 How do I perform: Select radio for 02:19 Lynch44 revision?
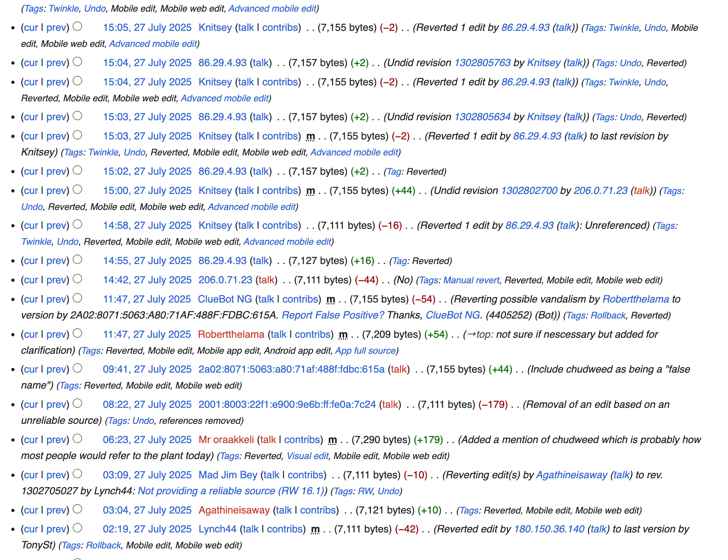click(77, 528)
